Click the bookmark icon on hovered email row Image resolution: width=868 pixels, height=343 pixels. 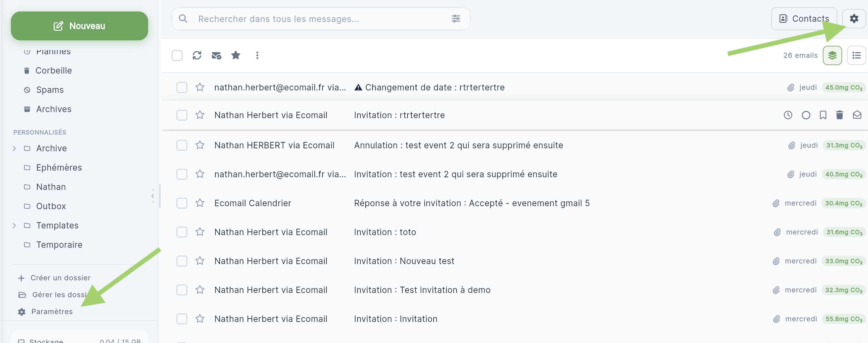pyautogui.click(x=823, y=115)
